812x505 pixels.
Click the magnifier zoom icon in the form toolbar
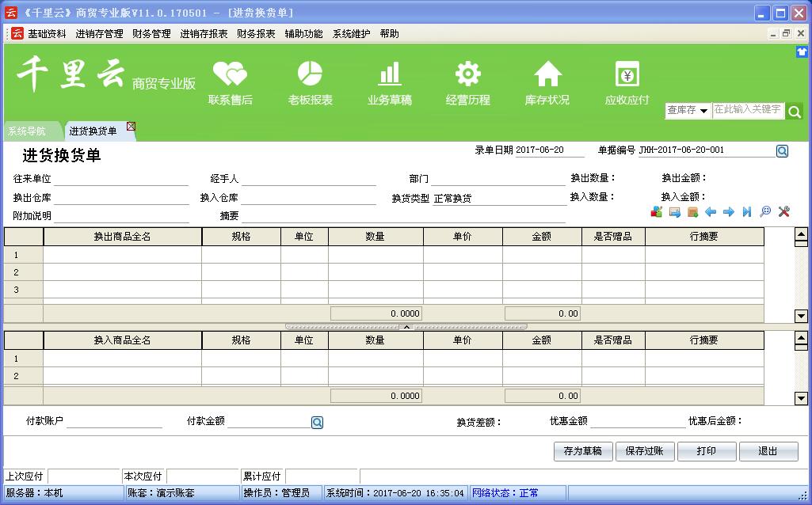(x=765, y=212)
